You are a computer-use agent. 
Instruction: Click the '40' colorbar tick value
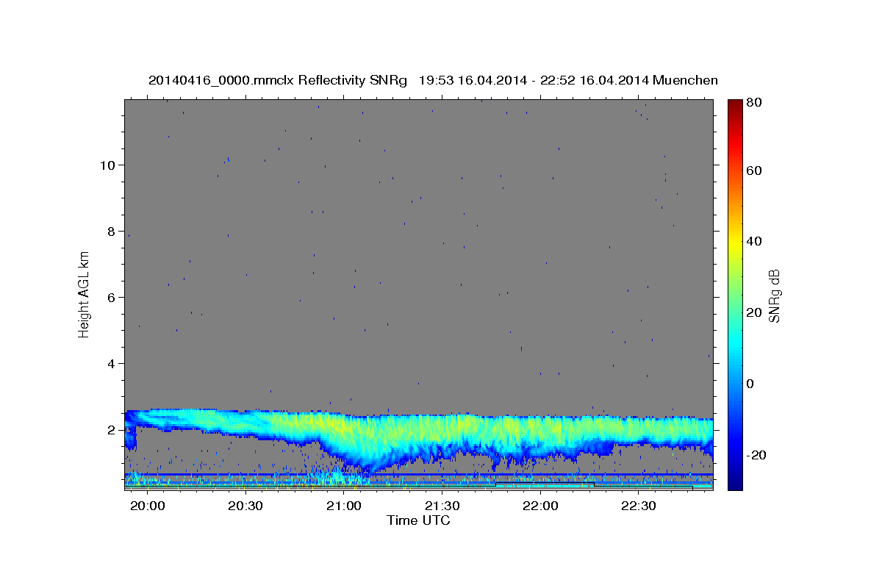click(755, 241)
